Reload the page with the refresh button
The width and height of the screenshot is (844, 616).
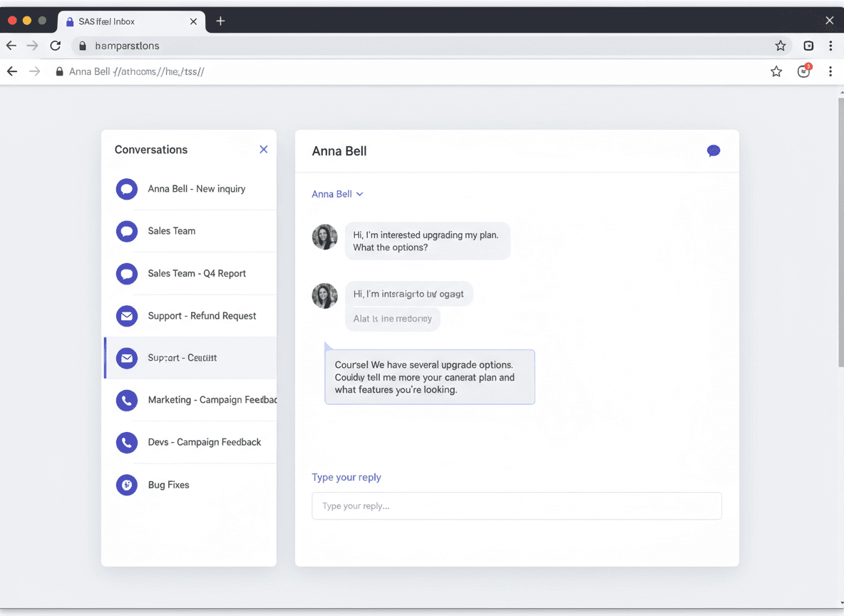(55, 46)
